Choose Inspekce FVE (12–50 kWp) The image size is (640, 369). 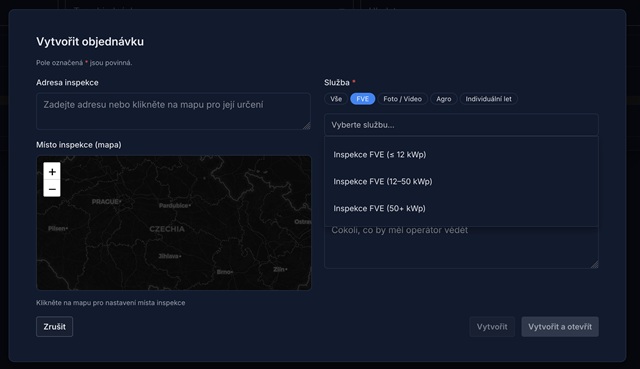[461, 182]
